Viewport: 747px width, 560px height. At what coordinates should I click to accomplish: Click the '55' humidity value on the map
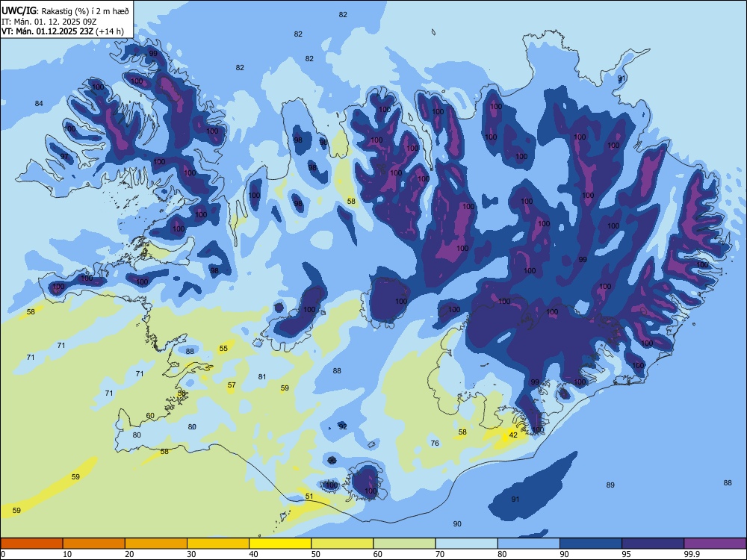[223, 348]
